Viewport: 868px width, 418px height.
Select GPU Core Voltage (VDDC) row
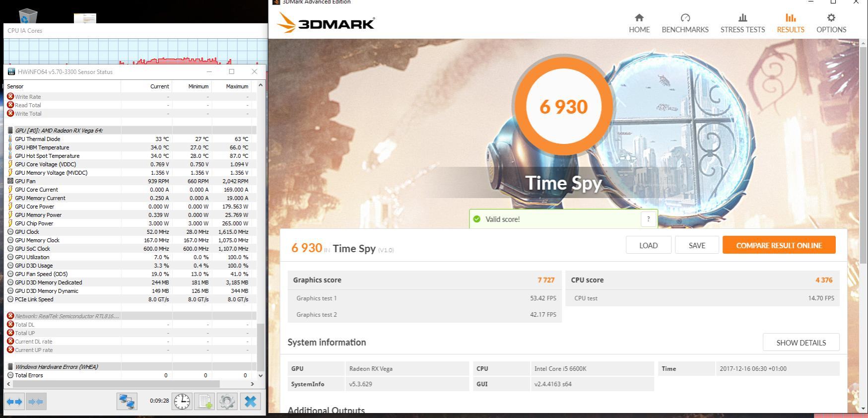131,164
